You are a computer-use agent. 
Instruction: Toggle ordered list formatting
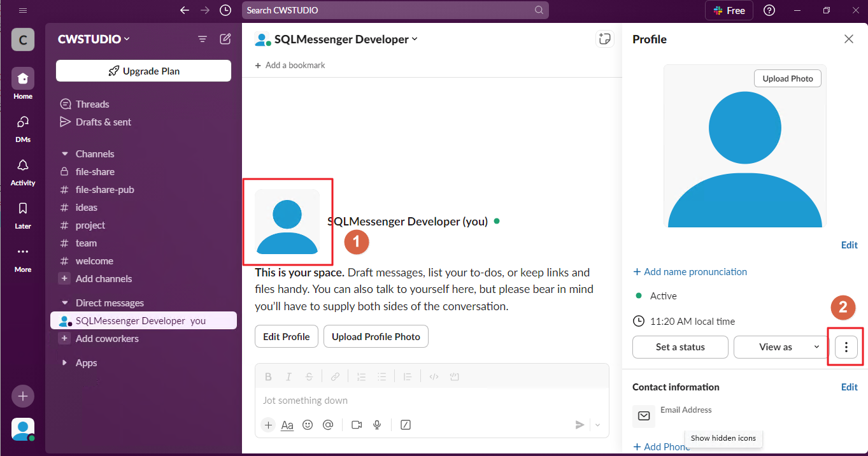361,376
